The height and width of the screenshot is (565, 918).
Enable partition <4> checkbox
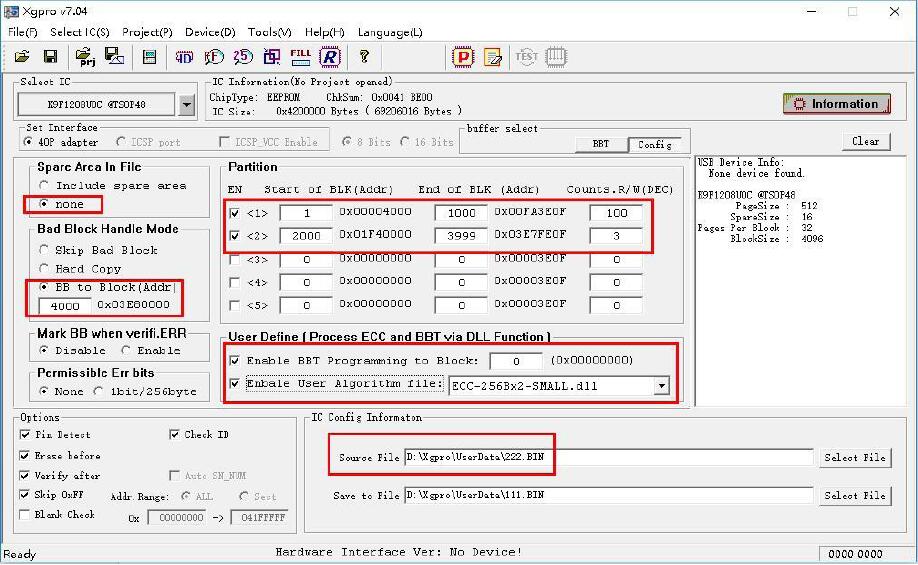pyautogui.click(x=234, y=282)
